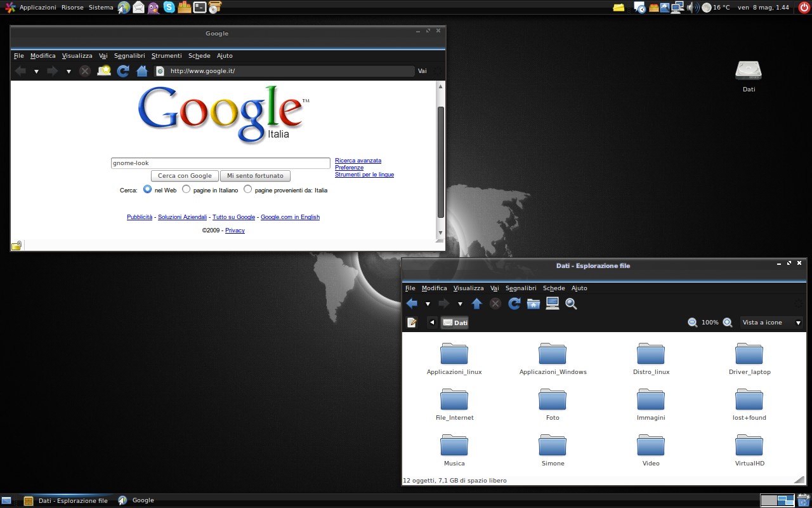Switch to Google task in bottom taskbar
The width and height of the screenshot is (812, 508).
click(x=136, y=500)
